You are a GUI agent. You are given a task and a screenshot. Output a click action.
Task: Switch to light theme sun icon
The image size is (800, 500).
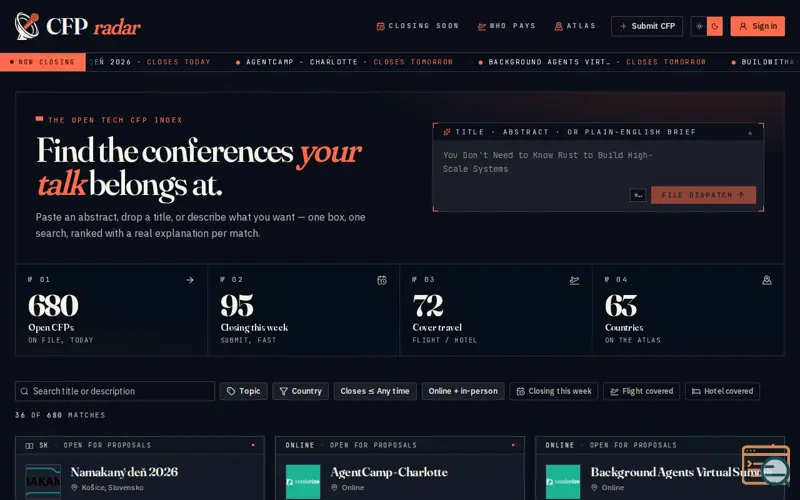(699, 26)
